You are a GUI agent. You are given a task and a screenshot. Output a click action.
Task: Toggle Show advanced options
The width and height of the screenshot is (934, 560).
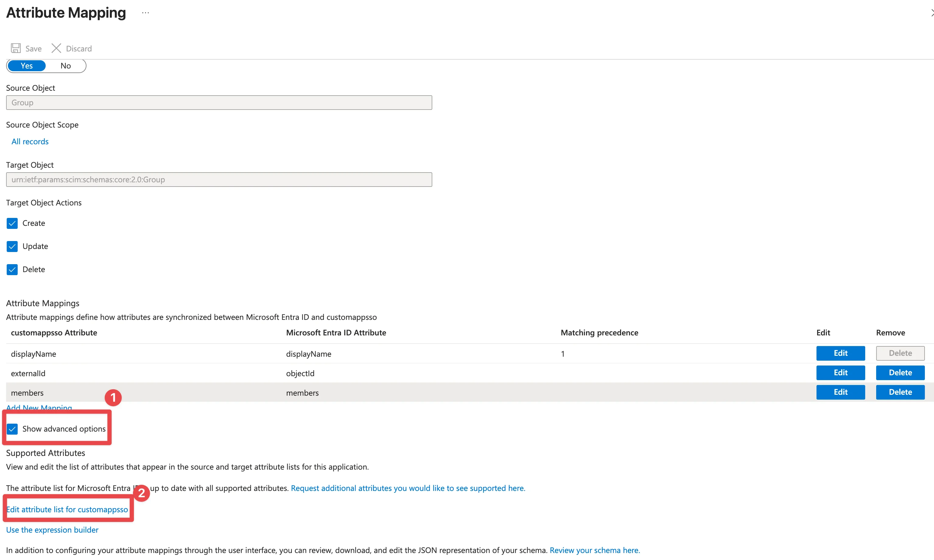pyautogui.click(x=12, y=429)
